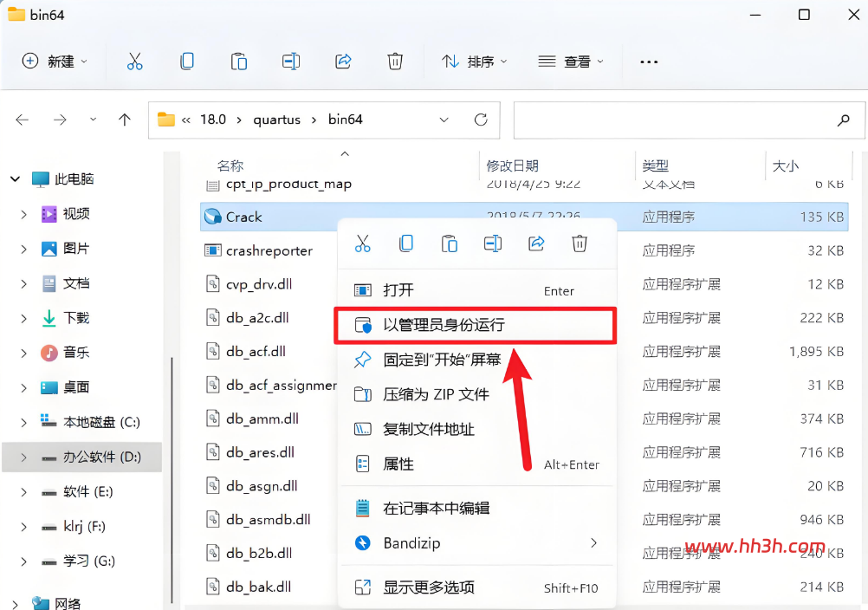This screenshot has width=868, height=610.
Task: Click the share icon in the context menu
Action: click(536, 243)
